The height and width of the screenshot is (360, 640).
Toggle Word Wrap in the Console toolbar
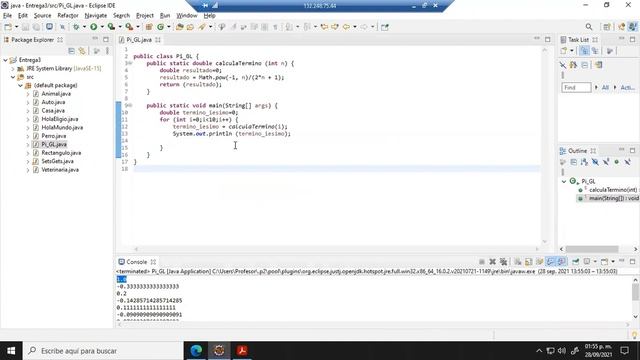[x=540, y=262]
